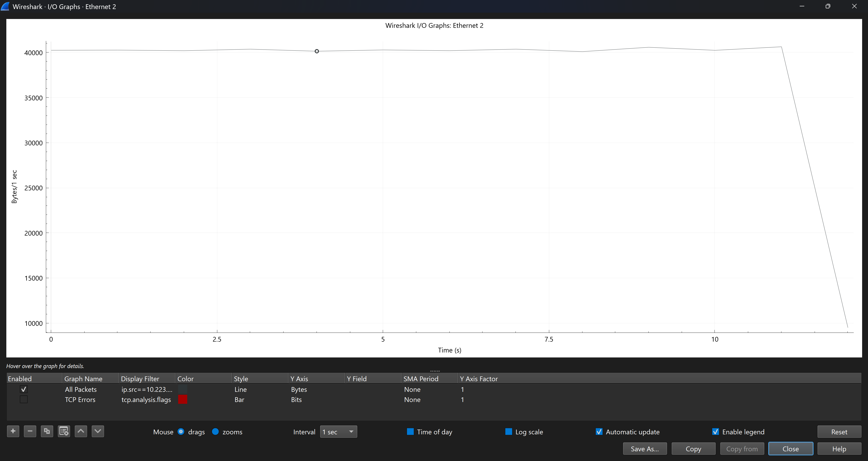Click the Bits Y Axis cell
Image resolution: width=868 pixels, height=461 pixels.
pos(296,399)
